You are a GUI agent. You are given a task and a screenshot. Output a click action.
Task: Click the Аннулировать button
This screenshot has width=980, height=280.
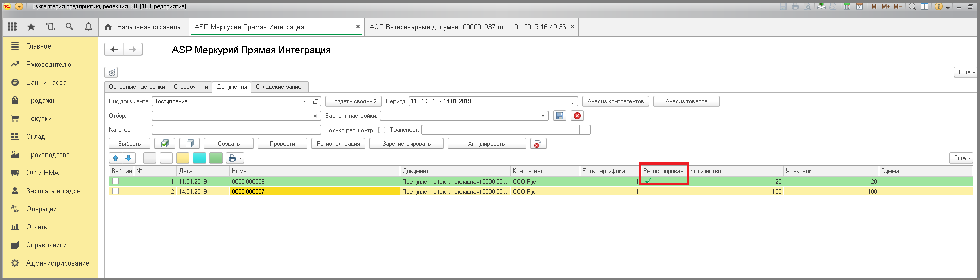tap(486, 144)
